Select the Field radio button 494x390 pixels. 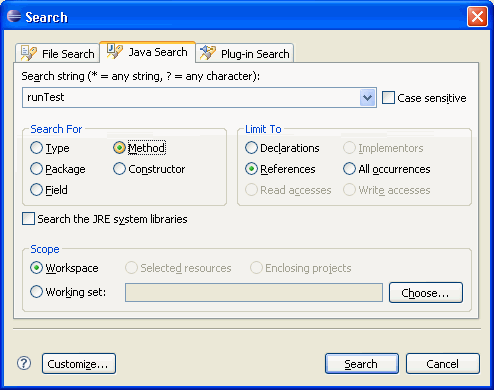point(49,190)
